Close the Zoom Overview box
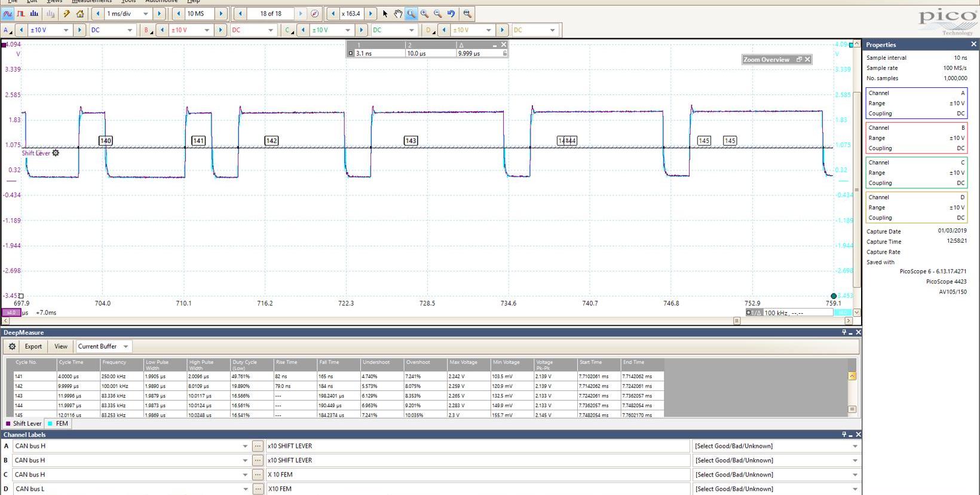Screen dimensions: 980x495 (x=807, y=59)
